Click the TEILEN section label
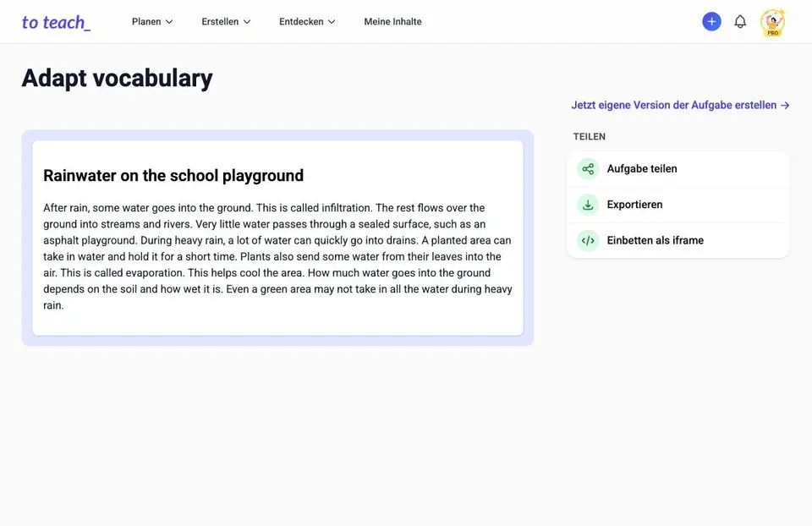 click(x=589, y=137)
